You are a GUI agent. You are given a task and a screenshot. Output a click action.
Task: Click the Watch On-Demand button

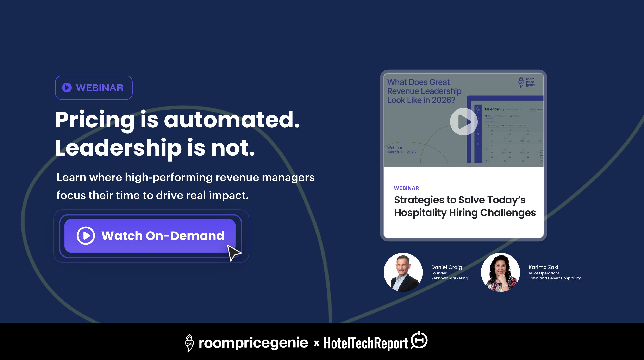(150, 236)
